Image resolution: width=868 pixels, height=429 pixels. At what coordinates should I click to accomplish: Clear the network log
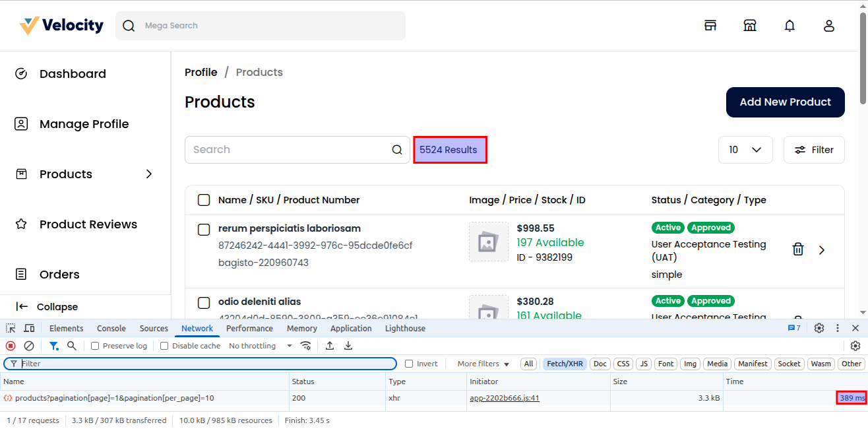[29, 346]
